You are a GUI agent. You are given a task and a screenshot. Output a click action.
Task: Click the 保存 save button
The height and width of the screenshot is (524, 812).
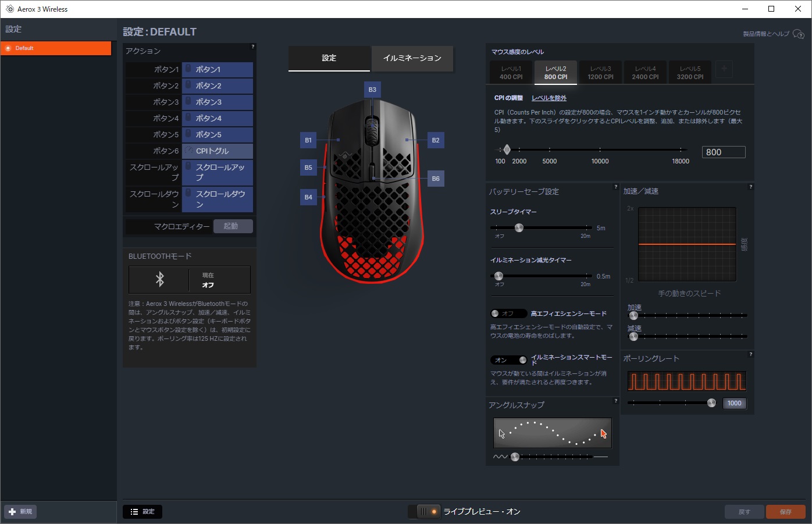[785, 512]
